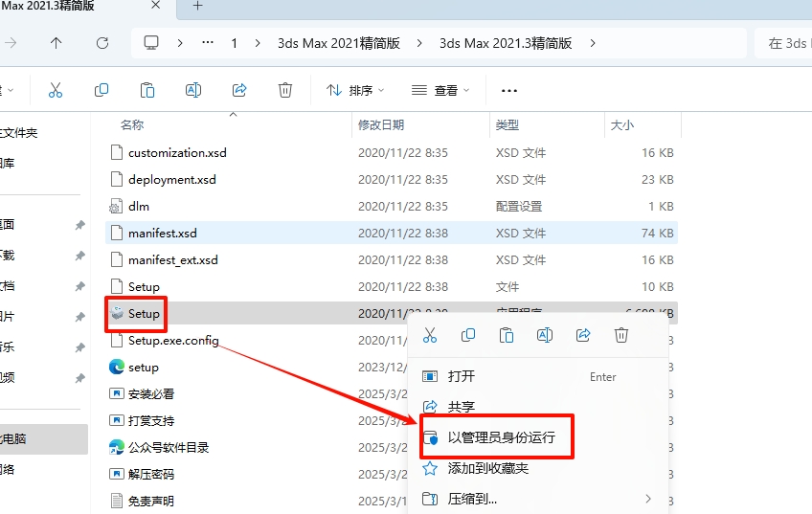This screenshot has height=514, width=812.
Task: Select 以管理员身份运行 in the context menu
Action: (501, 437)
